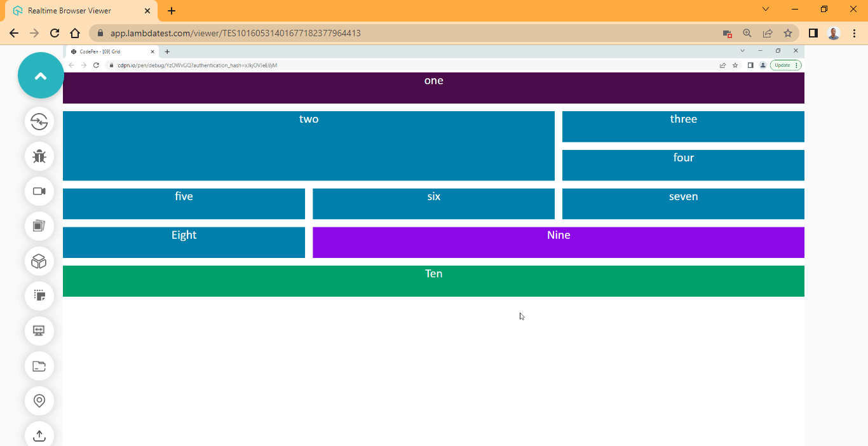868x446 pixels.
Task: Open the project files sidebar icon
Action: click(x=39, y=366)
